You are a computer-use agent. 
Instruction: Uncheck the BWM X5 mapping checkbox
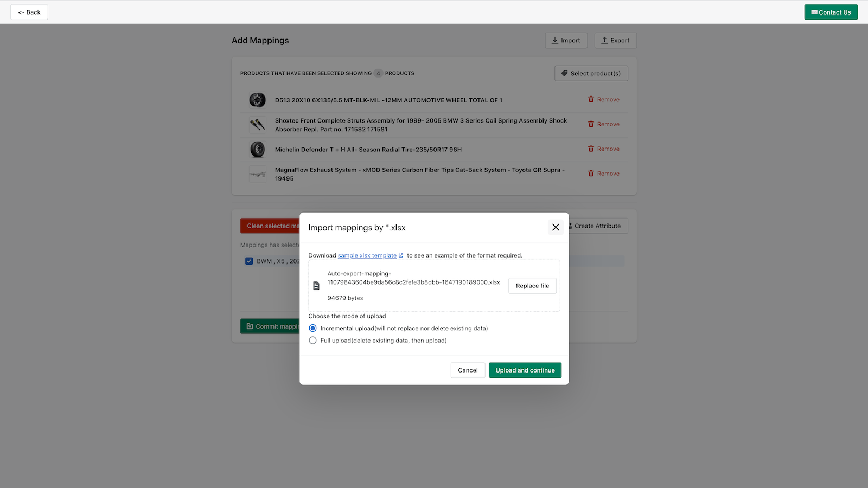pyautogui.click(x=249, y=261)
